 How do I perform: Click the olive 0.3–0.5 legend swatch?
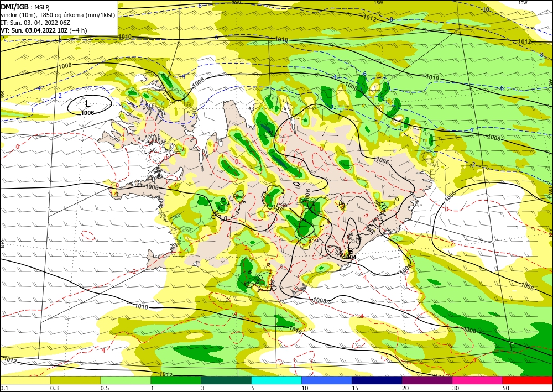click(x=75, y=380)
